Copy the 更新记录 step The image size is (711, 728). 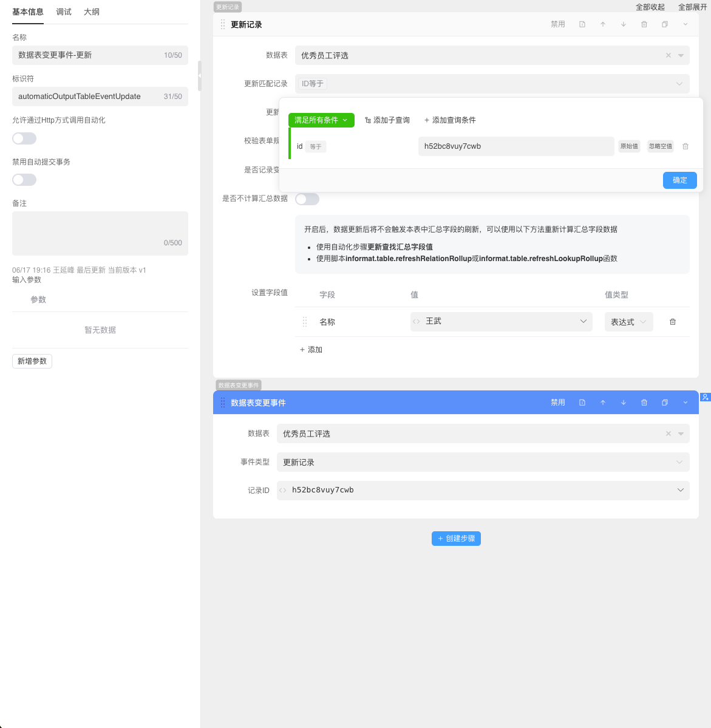point(665,25)
